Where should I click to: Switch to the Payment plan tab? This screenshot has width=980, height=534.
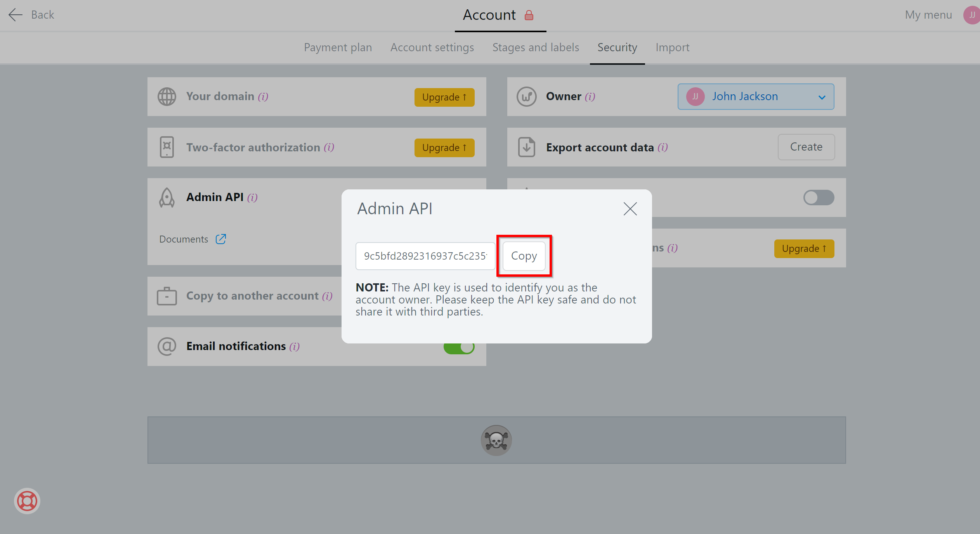pos(338,47)
